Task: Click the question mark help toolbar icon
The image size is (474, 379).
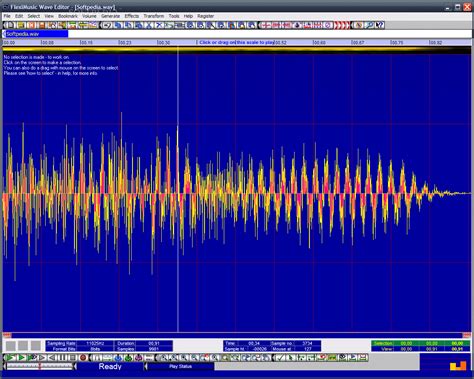Action: click(x=380, y=25)
